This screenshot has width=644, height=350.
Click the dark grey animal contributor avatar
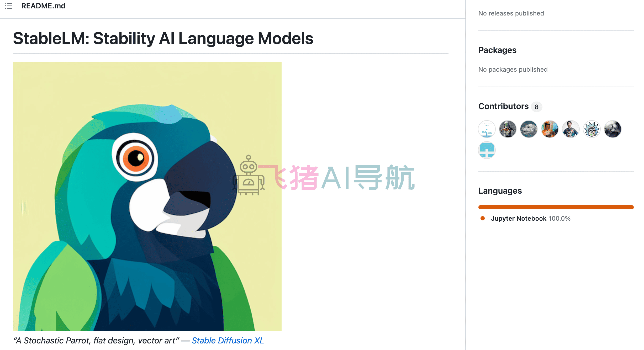point(613,129)
